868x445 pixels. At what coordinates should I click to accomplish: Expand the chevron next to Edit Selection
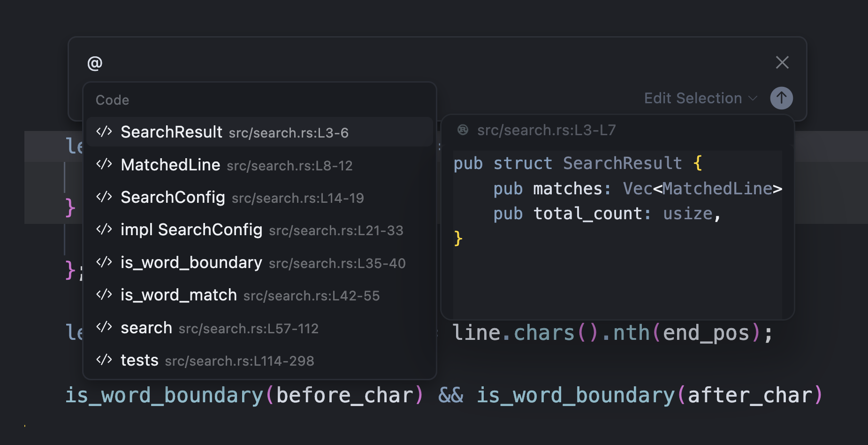(x=753, y=99)
